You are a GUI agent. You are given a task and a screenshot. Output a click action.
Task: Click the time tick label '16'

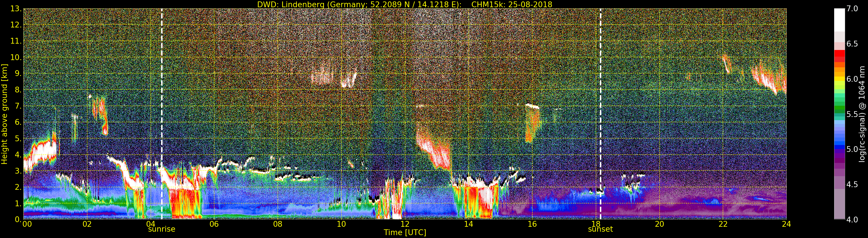[x=532, y=224]
